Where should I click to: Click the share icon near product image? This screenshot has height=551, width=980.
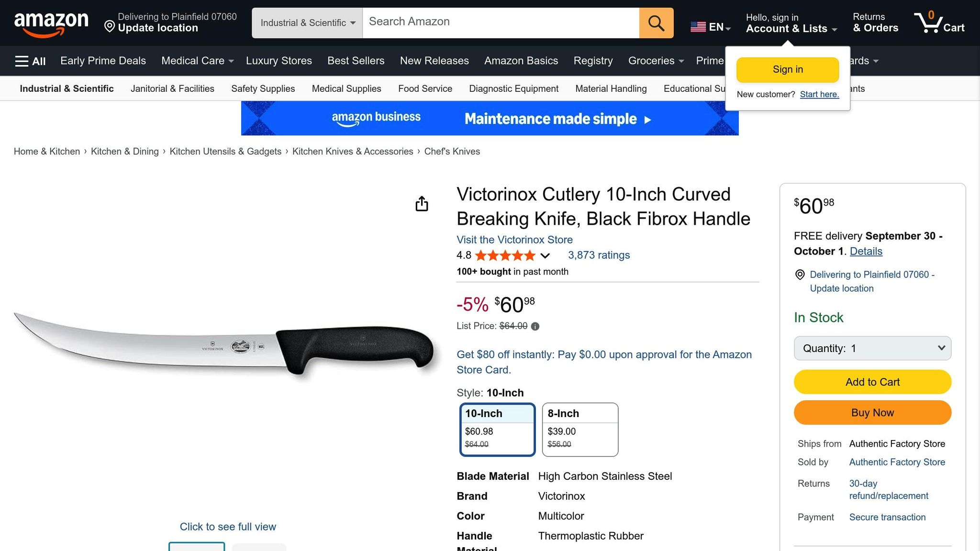tap(421, 204)
